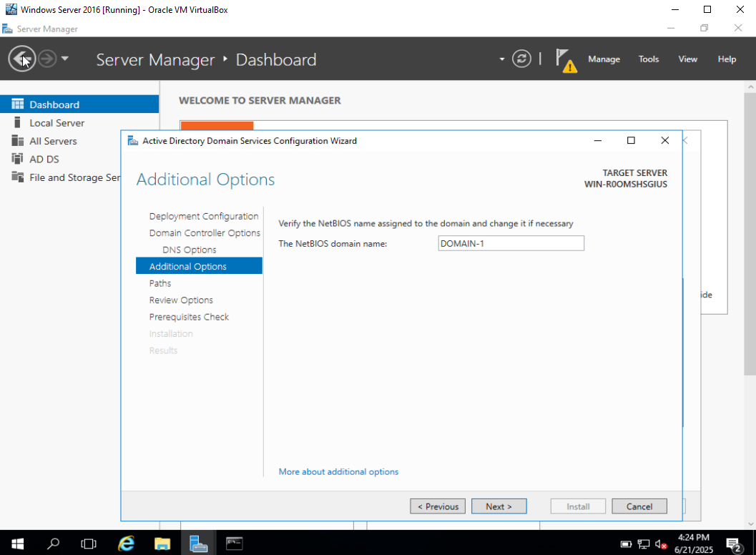Click the Previous button in the wizard
The image size is (756, 555).
pos(438,506)
